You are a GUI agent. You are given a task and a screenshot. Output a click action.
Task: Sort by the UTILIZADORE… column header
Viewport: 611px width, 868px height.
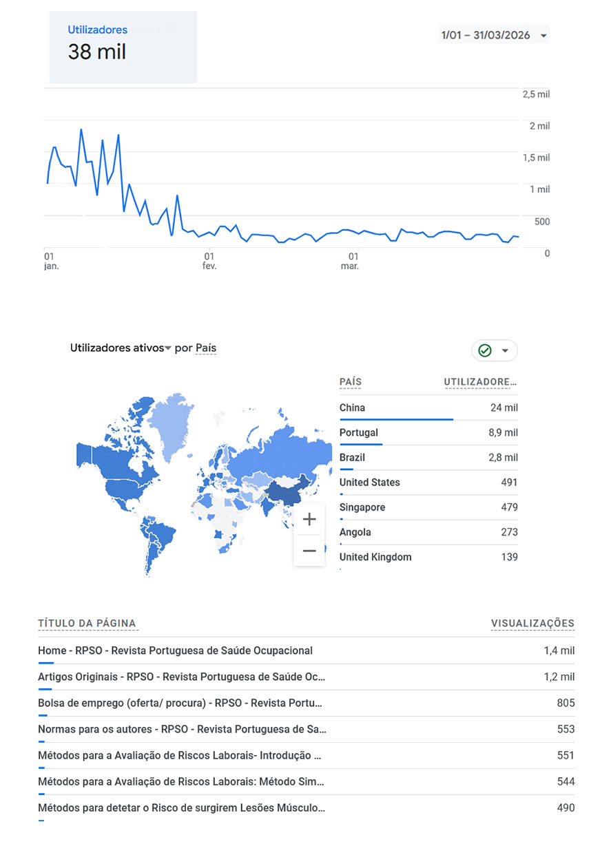(x=480, y=382)
